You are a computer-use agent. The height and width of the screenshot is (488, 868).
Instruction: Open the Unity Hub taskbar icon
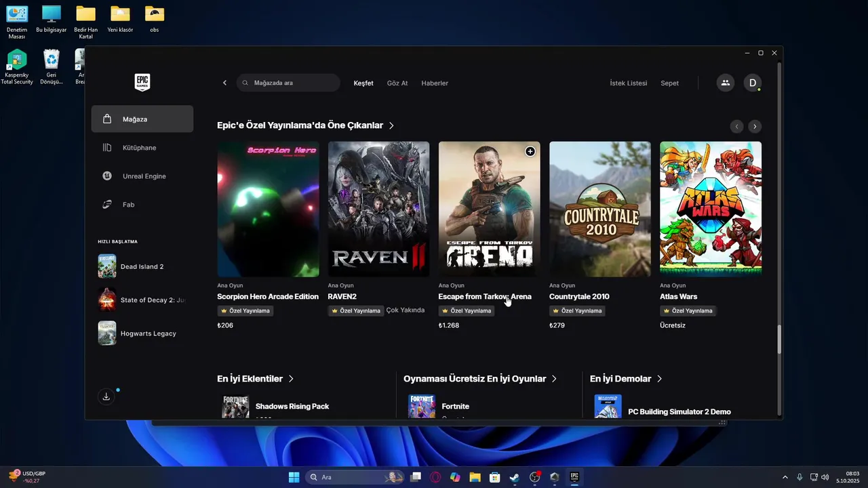(555, 477)
